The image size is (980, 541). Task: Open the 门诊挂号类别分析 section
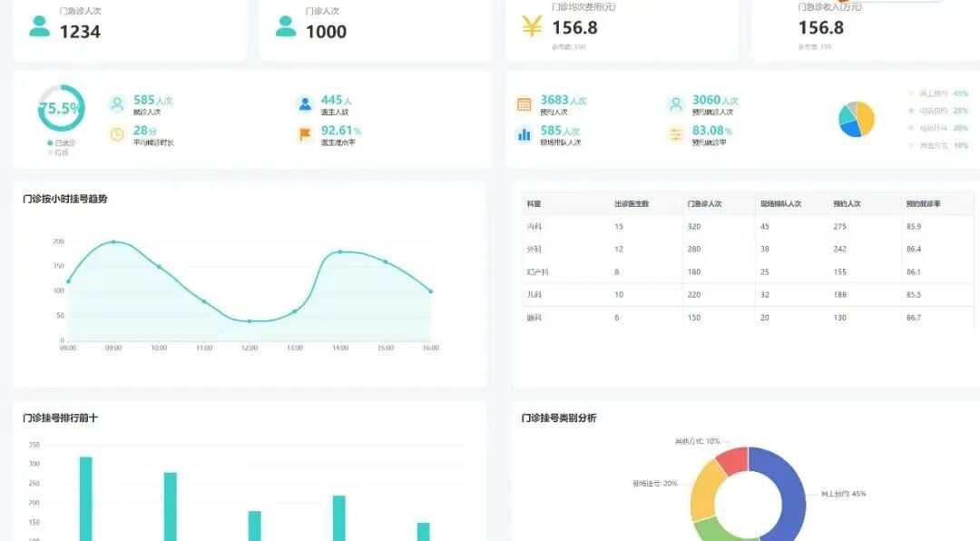pos(560,418)
